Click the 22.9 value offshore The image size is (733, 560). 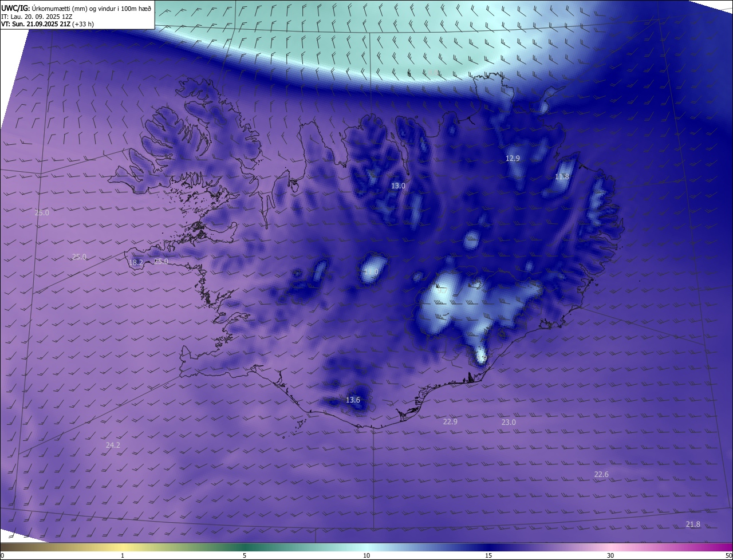[451, 421]
